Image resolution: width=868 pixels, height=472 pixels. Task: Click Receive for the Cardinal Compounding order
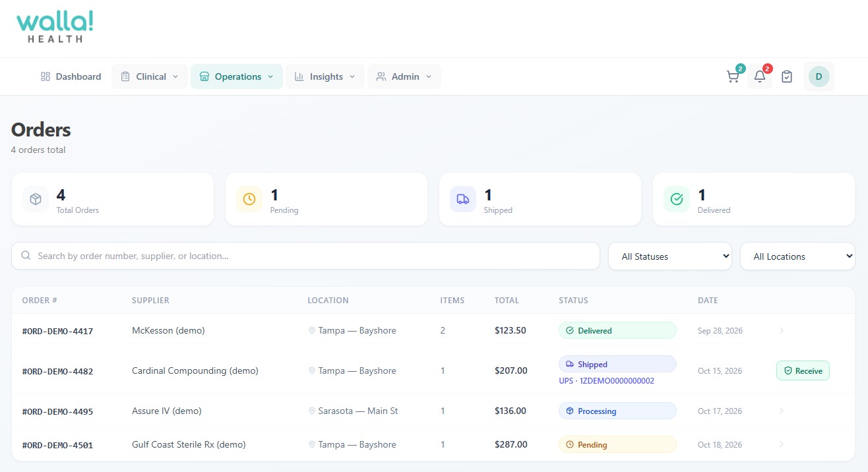coord(803,370)
